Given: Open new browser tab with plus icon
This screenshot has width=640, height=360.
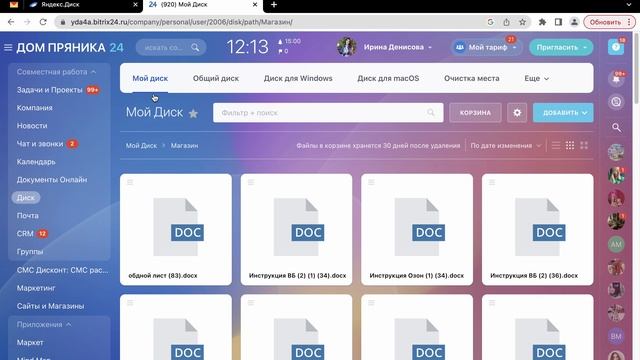Looking at the screenshot, I should 274,4.
